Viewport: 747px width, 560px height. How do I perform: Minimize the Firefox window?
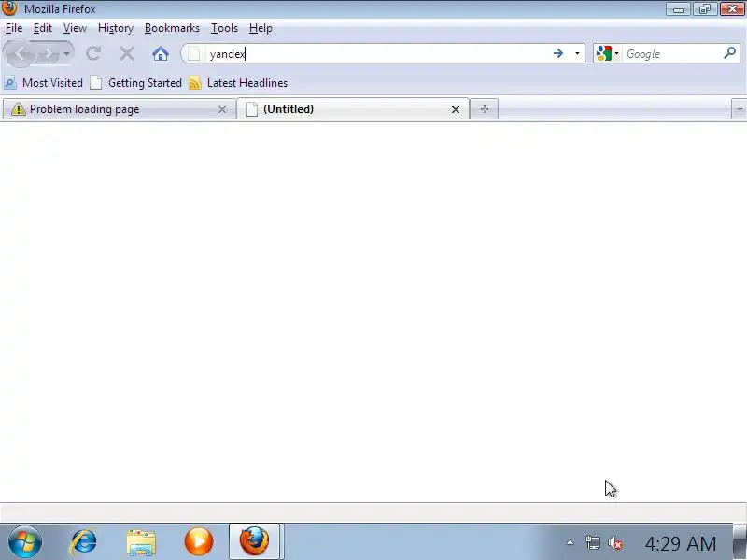pyautogui.click(x=679, y=9)
